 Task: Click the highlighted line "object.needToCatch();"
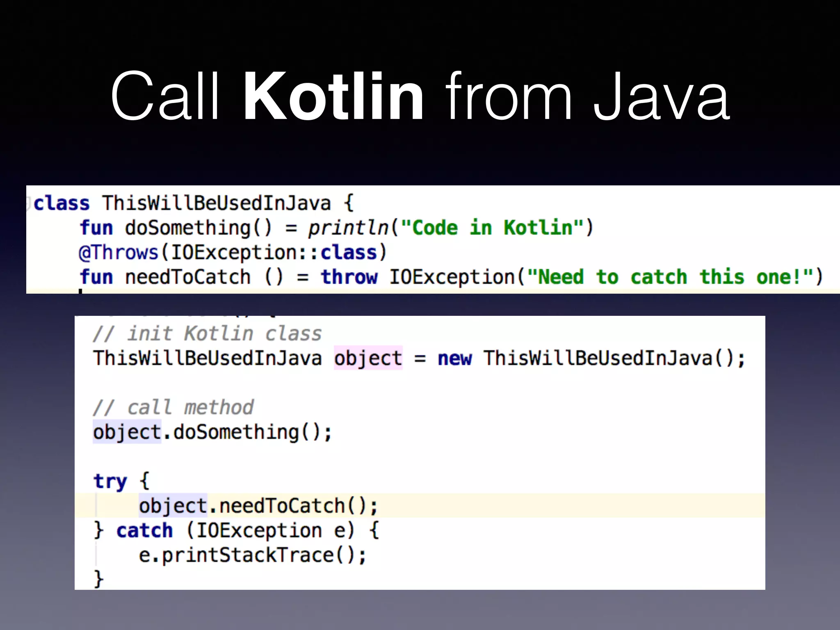click(420, 506)
